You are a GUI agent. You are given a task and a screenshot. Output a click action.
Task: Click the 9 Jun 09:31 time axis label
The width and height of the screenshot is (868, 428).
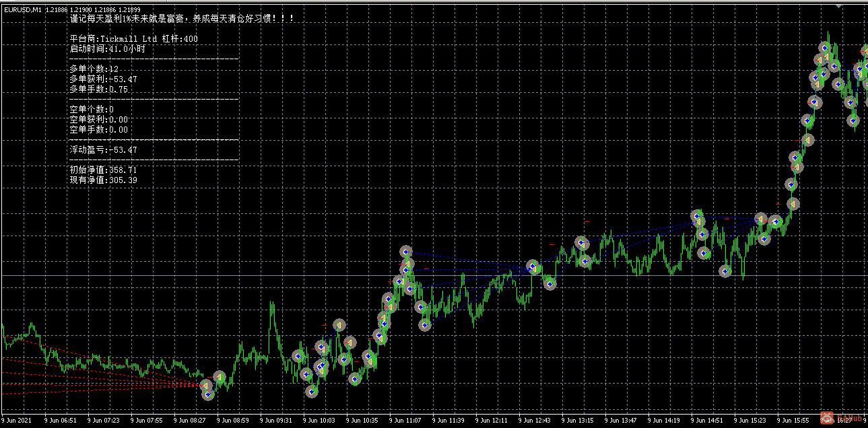click(x=276, y=421)
